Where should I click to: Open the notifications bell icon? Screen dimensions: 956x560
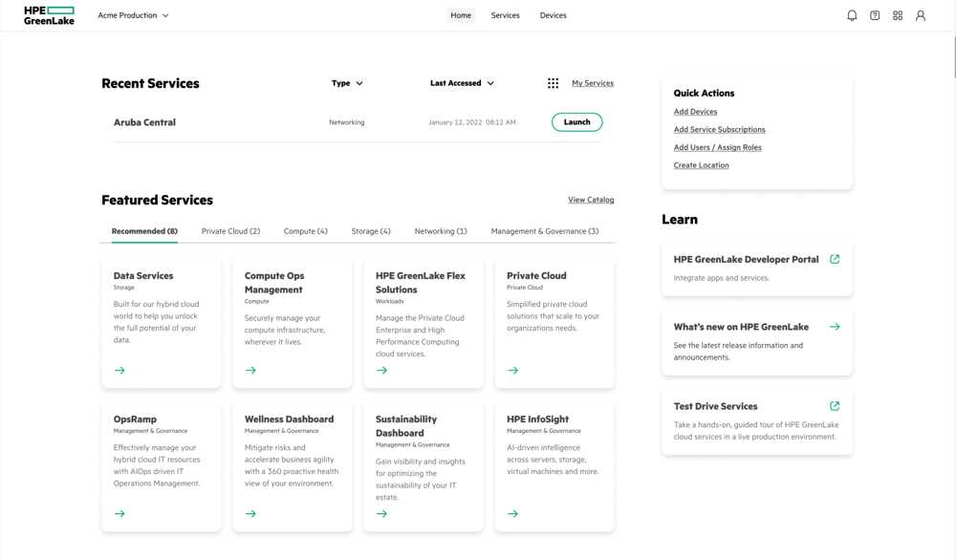pyautogui.click(x=852, y=15)
